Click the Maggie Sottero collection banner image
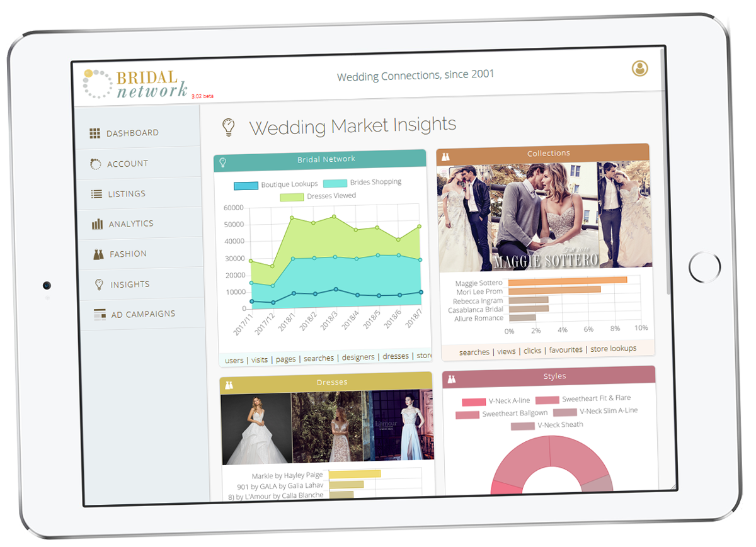The height and width of the screenshot is (547, 756). [x=544, y=217]
